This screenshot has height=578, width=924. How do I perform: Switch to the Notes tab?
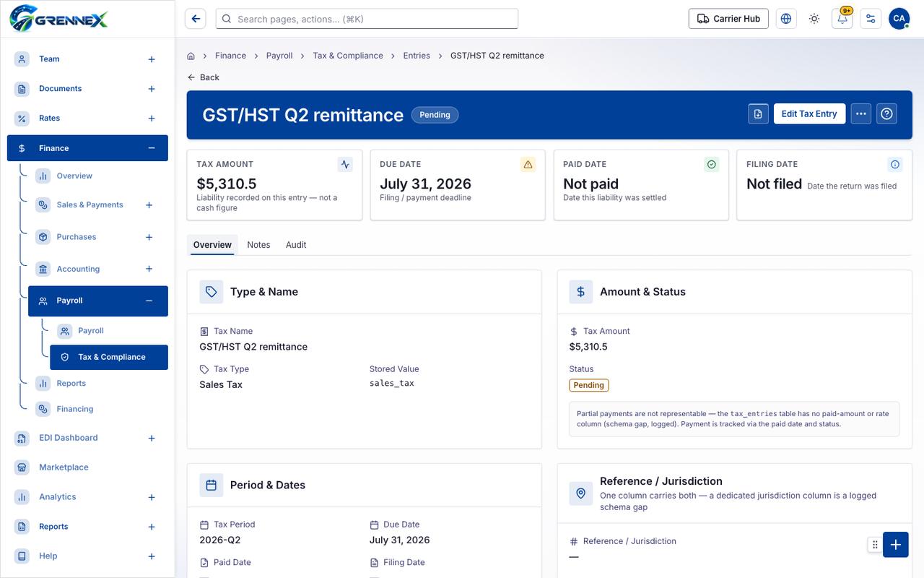point(258,245)
